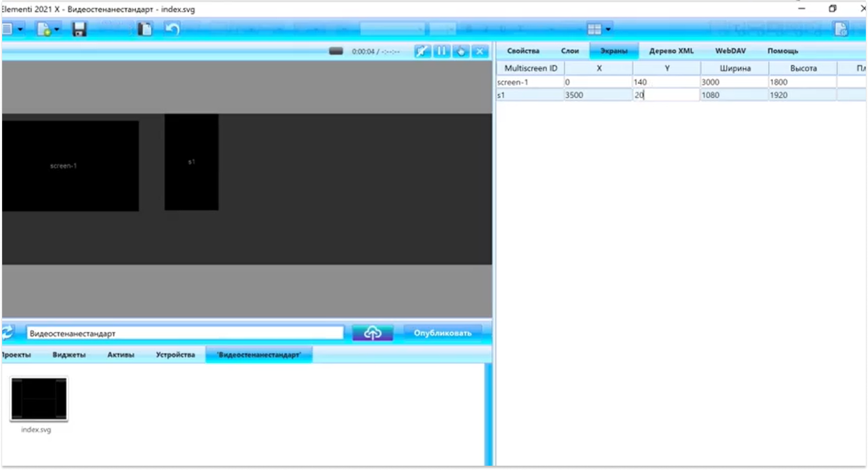Click the cloud upload button
This screenshot has width=868, height=470.
(x=373, y=333)
